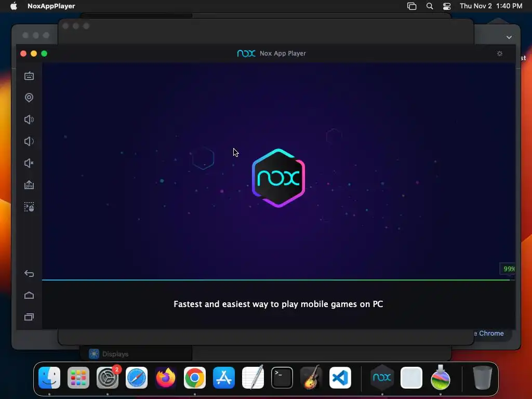
Task: Open the NoxAppPlayer menu
Action: point(51,6)
